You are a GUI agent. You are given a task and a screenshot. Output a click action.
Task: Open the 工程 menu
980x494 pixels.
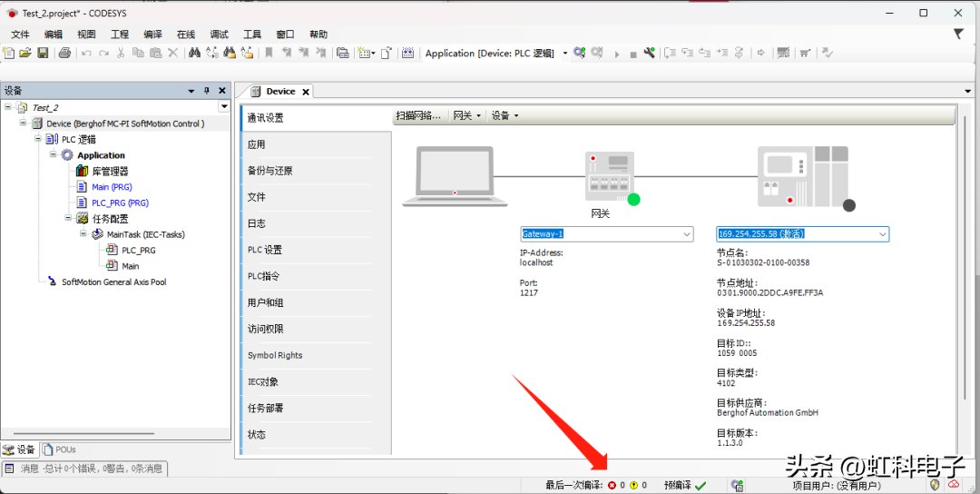[x=120, y=35]
